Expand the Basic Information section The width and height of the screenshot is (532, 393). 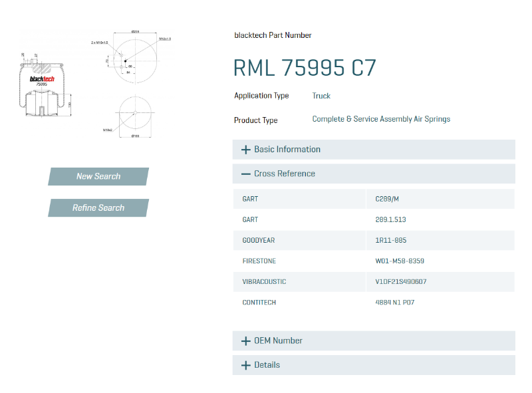(374, 150)
